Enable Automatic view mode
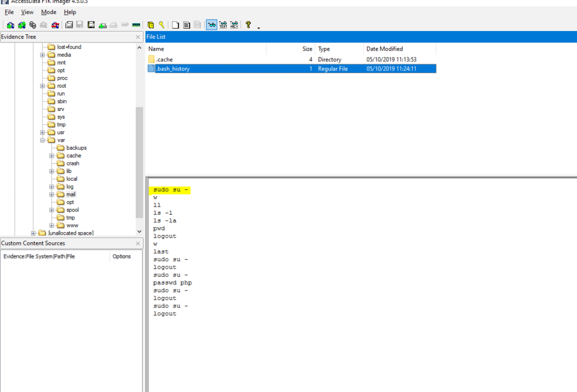The width and height of the screenshot is (577, 392). 211,25
